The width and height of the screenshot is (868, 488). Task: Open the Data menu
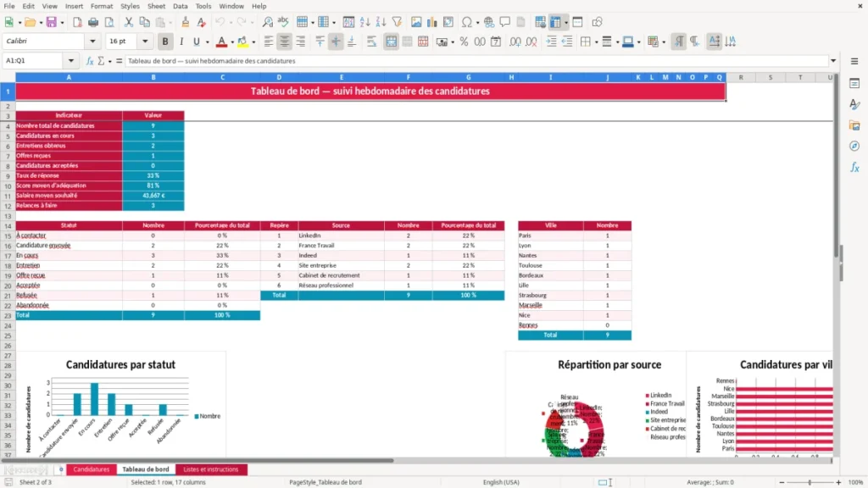coord(180,6)
